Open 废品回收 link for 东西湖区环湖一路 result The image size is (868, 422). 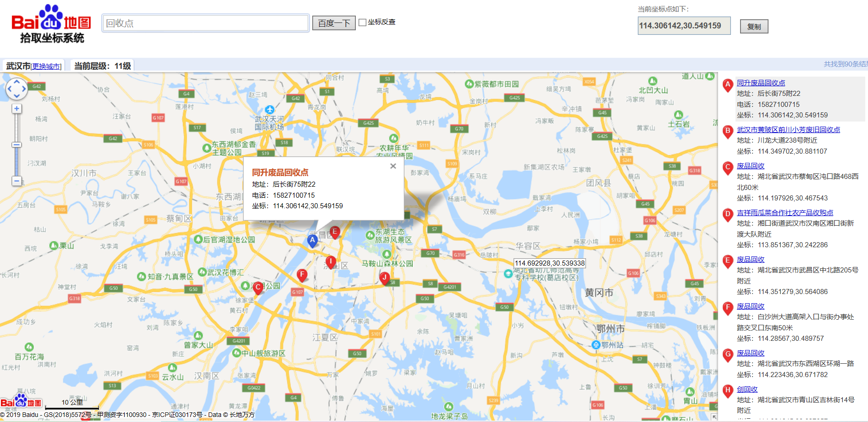751,353
